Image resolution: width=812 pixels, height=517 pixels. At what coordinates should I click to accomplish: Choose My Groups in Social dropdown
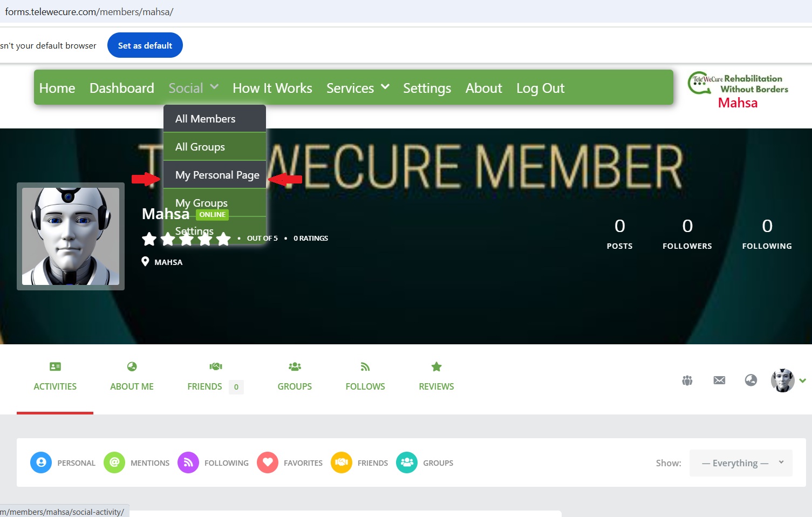tap(215, 203)
